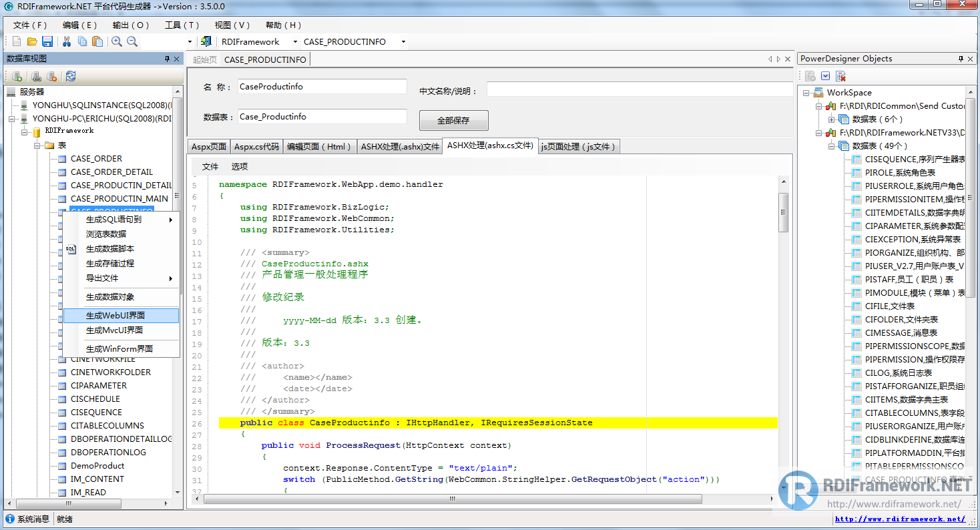
Task: Choose 生成WinForm界面 in context menu
Action: [121, 349]
